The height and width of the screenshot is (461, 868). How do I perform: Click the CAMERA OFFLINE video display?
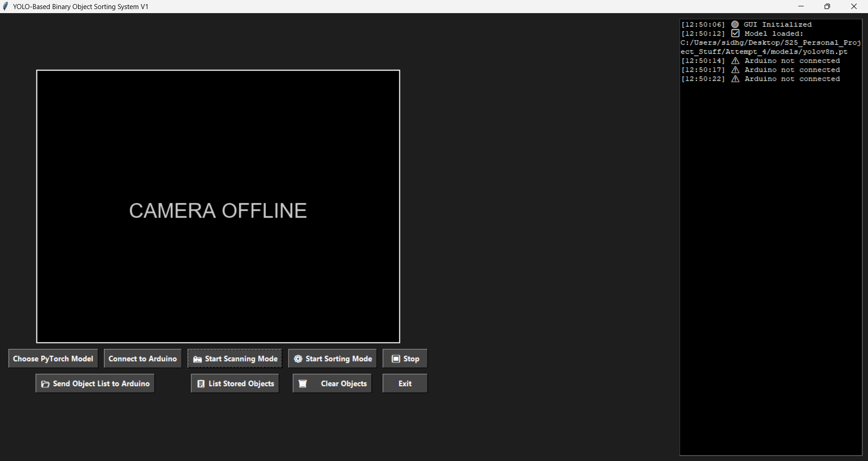pos(218,206)
